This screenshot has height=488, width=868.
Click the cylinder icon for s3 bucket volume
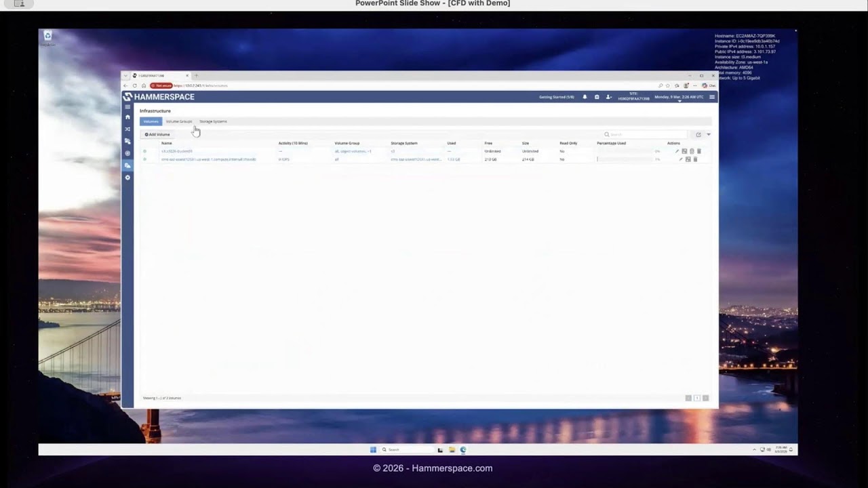692,151
